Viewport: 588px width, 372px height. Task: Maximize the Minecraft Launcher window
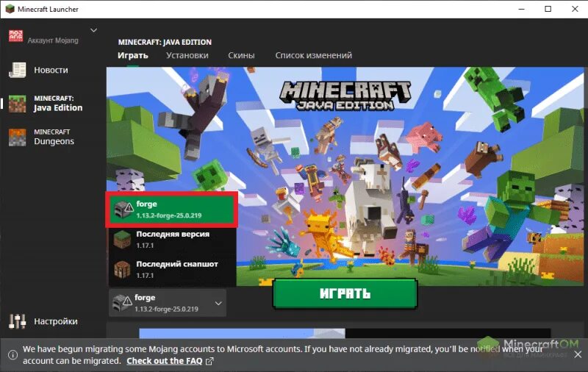point(548,9)
